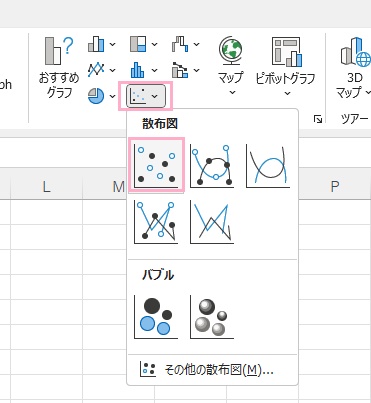Open the chart group dialog launcher

point(318,119)
